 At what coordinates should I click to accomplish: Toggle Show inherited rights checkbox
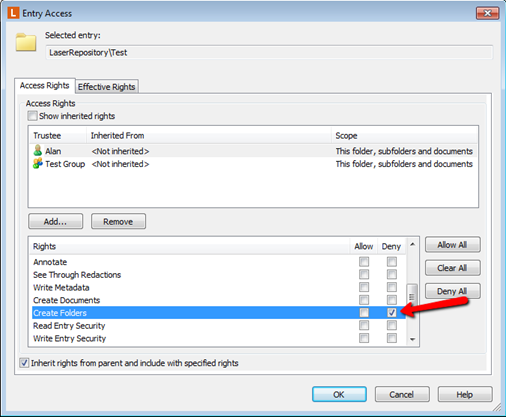pyautogui.click(x=32, y=116)
